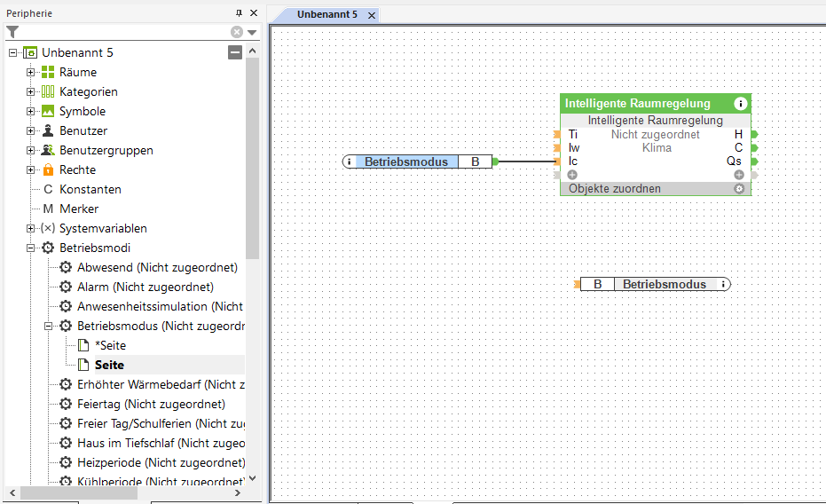Image resolution: width=826 pixels, height=504 pixels.
Task: Switch to the Unbenannt 5 tab
Action: tap(326, 15)
